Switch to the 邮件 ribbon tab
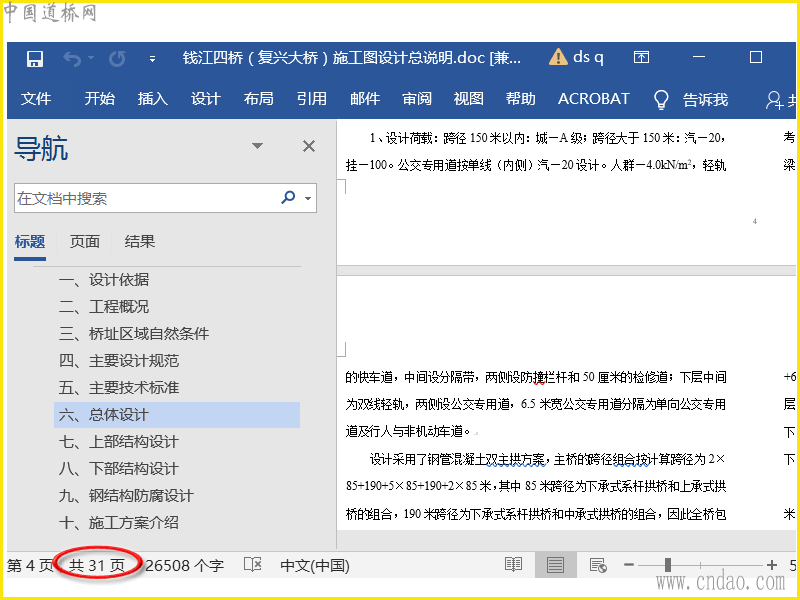Image resolution: width=800 pixels, height=600 pixels. pyautogui.click(x=365, y=98)
